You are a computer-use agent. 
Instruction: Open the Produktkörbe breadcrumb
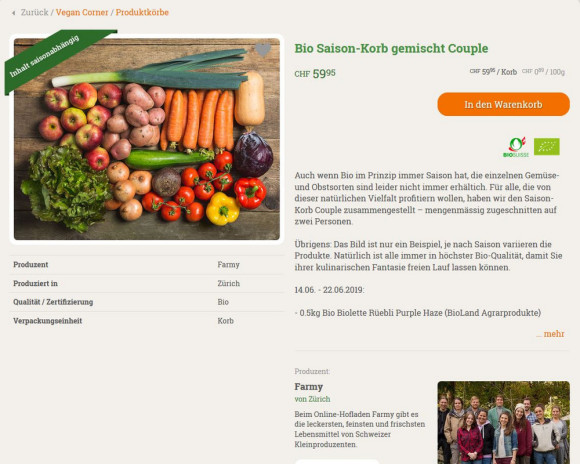142,12
